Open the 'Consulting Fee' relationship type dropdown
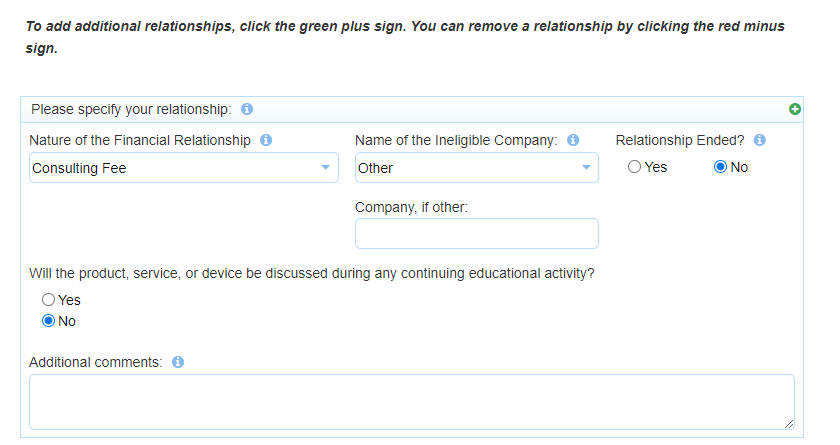This screenshot has width=840, height=445. tap(185, 168)
